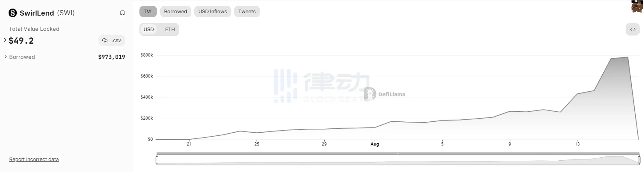Download the .csv data file
Screen dimensions: 644x172
coord(112,41)
